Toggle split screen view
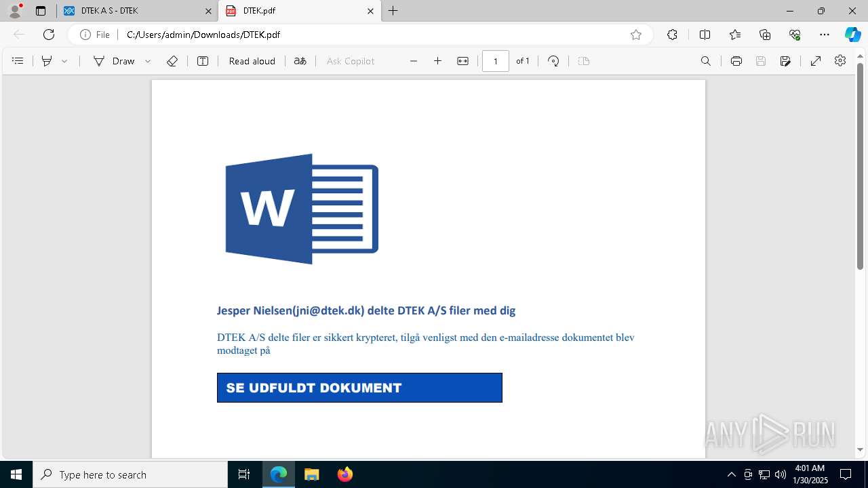 click(x=705, y=35)
